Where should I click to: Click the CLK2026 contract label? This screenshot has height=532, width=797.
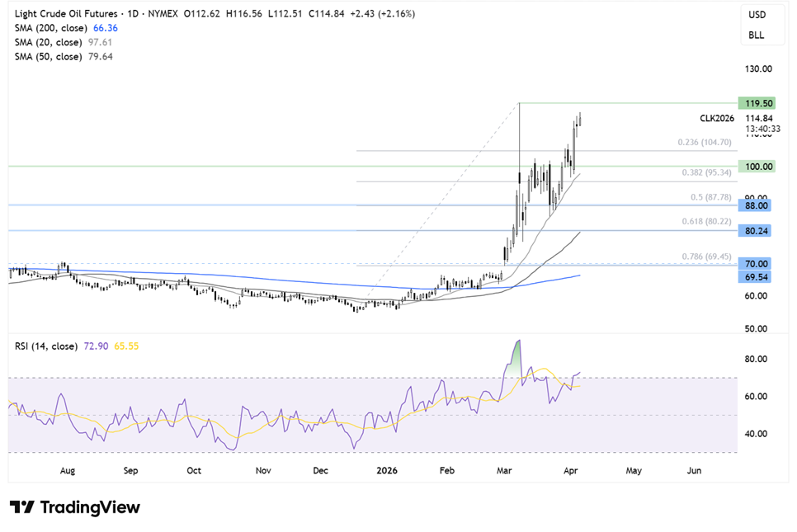tap(718, 119)
